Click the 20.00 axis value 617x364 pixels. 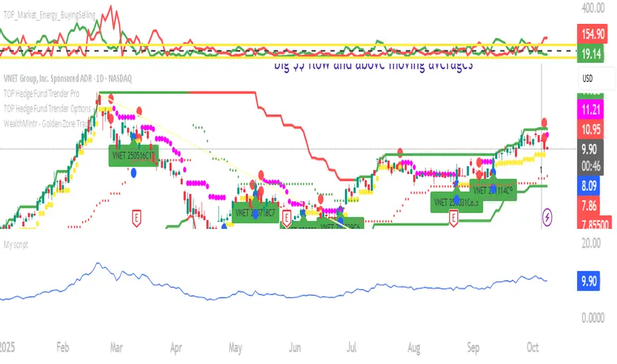click(x=591, y=243)
